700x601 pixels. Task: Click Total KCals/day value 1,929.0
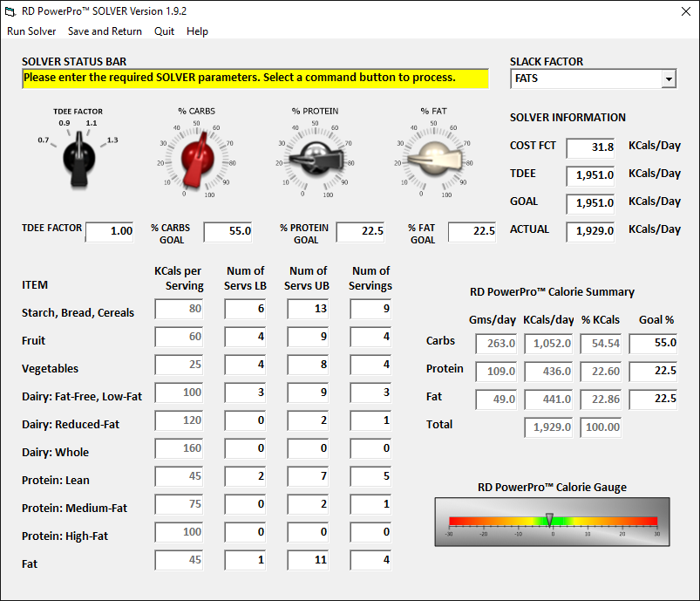click(548, 427)
